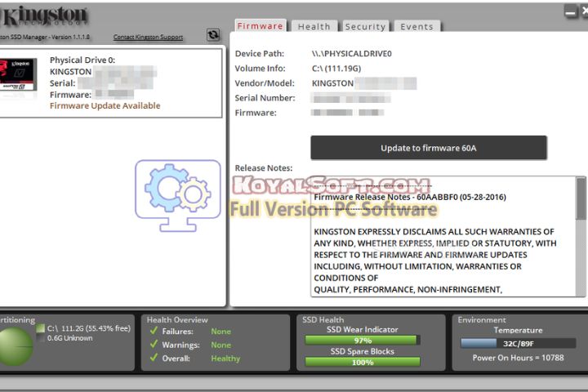
Task: Click Physical Drive 0 label
Action: [x=82, y=60]
